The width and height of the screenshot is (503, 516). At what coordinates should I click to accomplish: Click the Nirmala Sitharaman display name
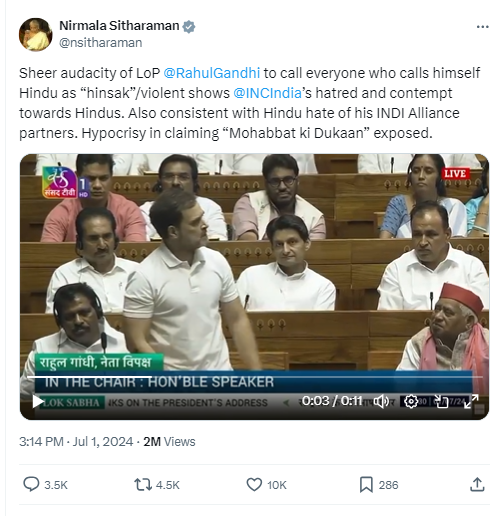click(x=119, y=26)
